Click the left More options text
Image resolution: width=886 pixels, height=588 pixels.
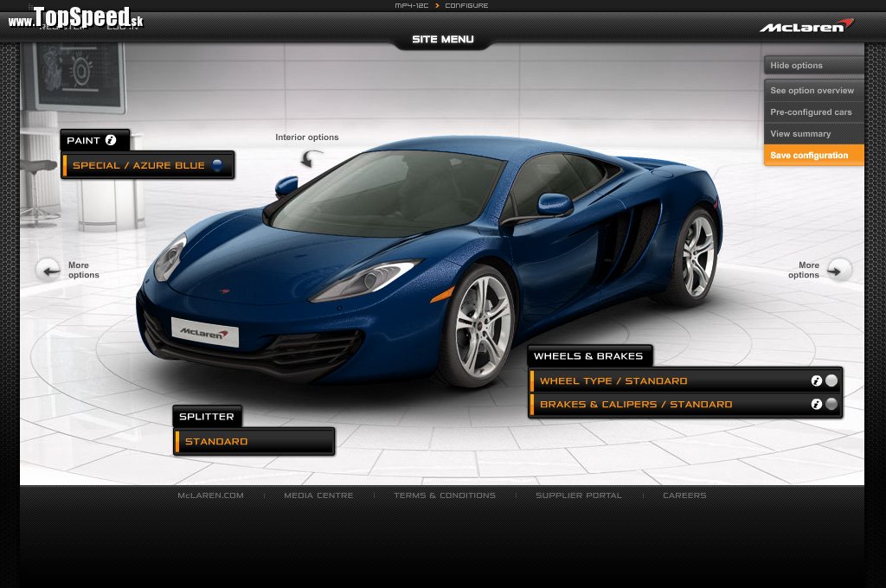click(x=84, y=270)
